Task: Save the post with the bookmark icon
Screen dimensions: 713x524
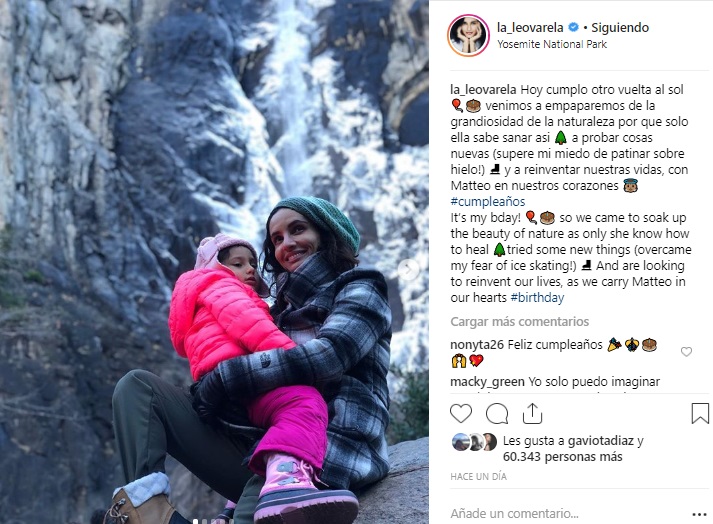Action: 700,413
